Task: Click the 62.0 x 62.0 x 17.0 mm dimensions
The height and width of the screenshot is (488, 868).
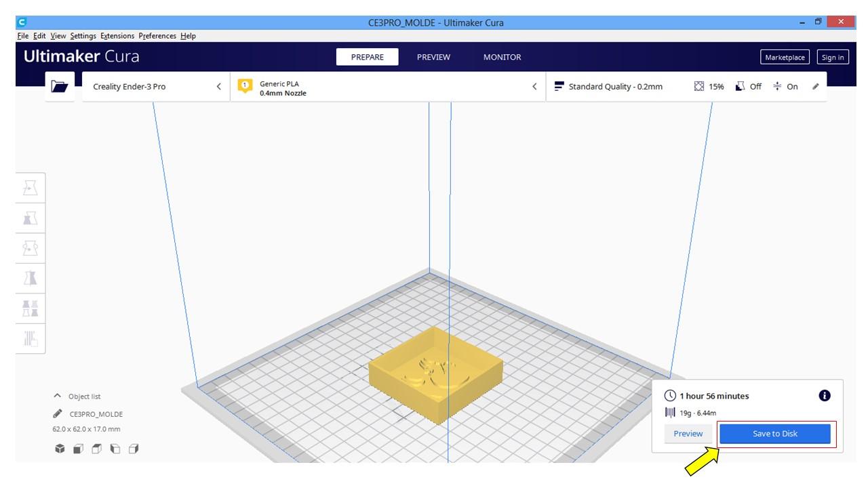Action: pyautogui.click(x=86, y=429)
